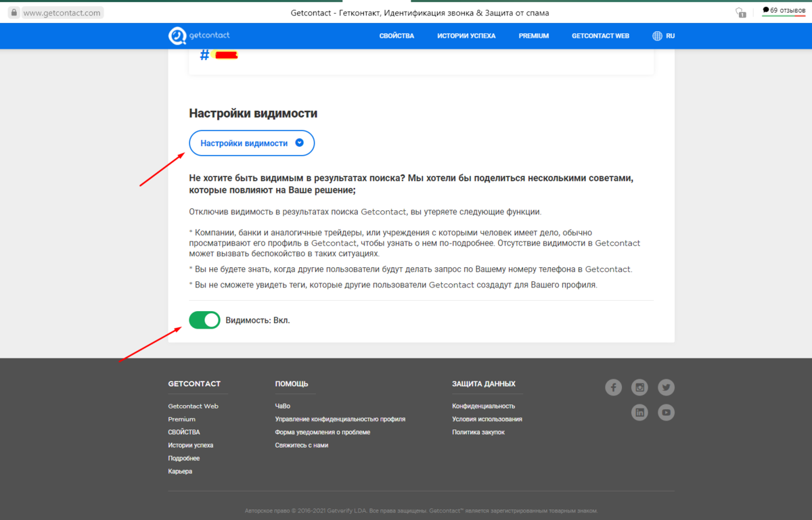Click the globe language icon
This screenshot has width=812, height=520.
pos(657,36)
